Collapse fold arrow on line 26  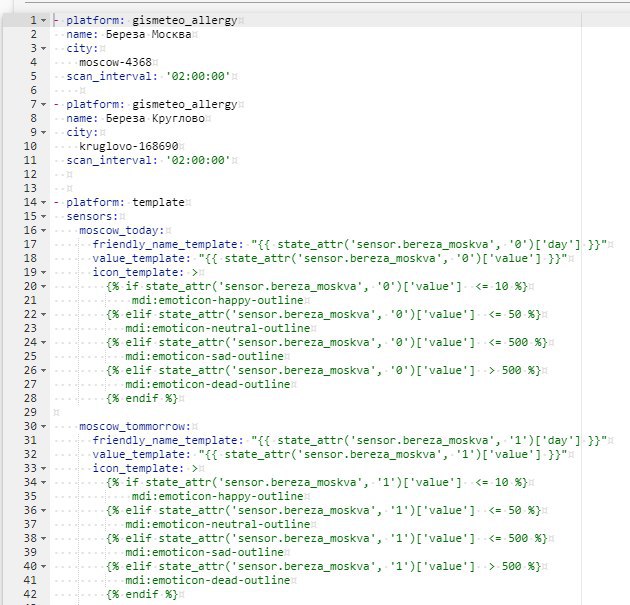pos(43,370)
